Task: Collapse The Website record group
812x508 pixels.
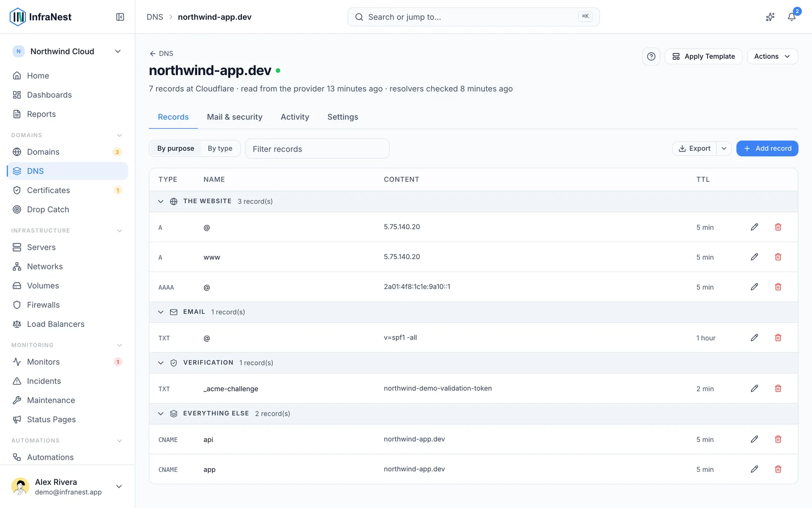Action: 161,201
